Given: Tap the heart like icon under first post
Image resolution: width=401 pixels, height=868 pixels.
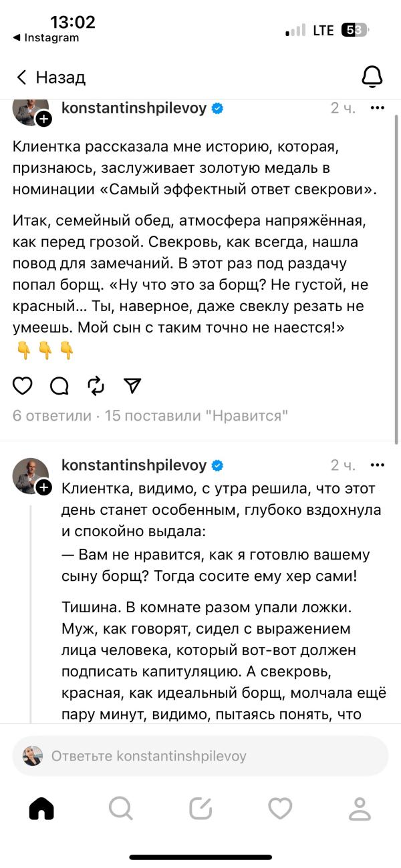Looking at the screenshot, I should click(x=23, y=385).
